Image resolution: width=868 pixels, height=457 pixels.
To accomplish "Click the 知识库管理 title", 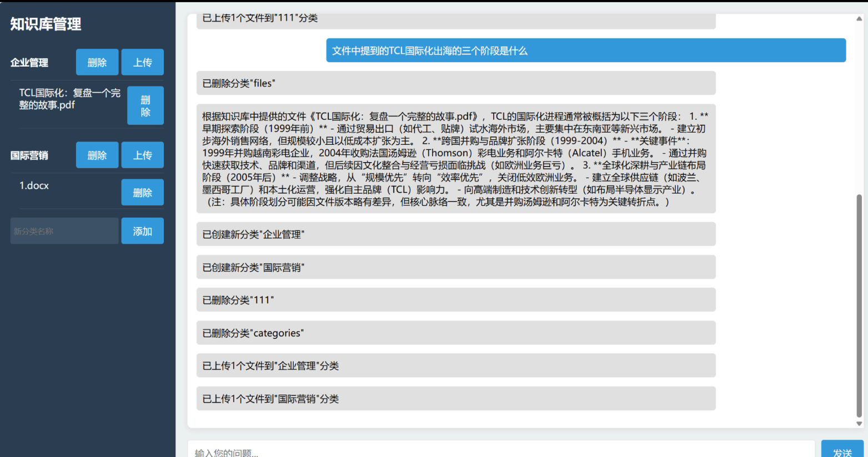I will [x=46, y=24].
